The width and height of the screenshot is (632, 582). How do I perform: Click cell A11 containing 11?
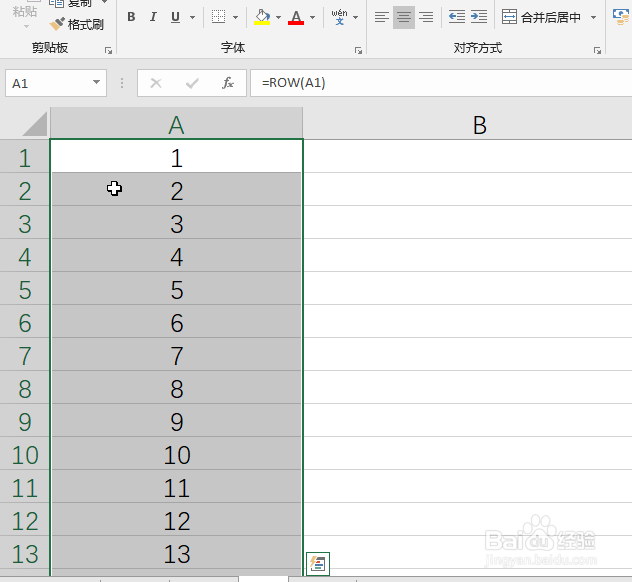[176, 488]
